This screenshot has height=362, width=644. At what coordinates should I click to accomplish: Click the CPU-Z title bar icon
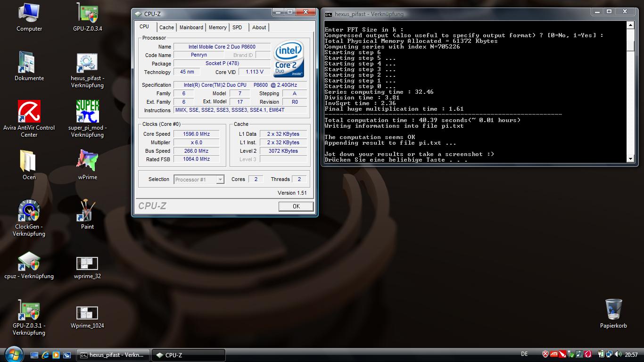click(138, 14)
